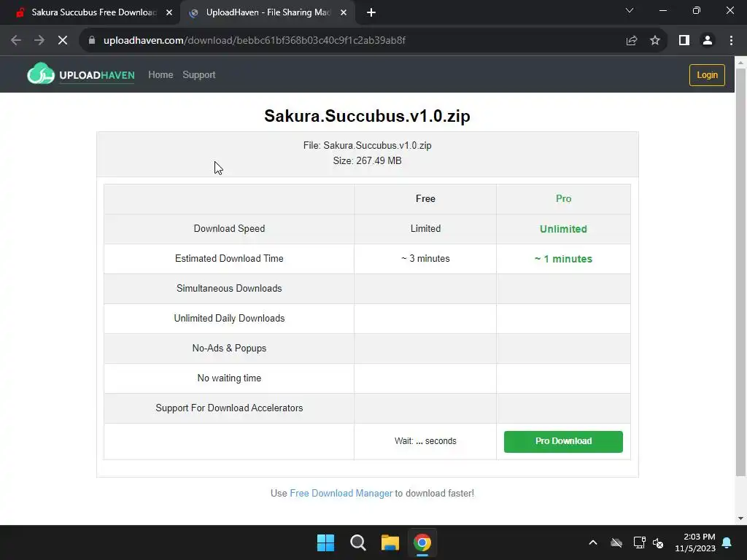Click the 'No waiting time' row label
This screenshot has height=560, width=747.
[x=229, y=378]
